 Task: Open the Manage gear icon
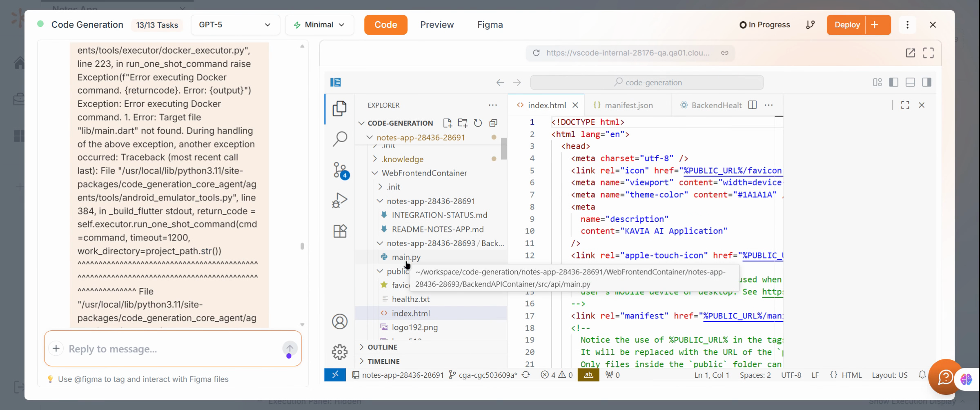point(339,352)
